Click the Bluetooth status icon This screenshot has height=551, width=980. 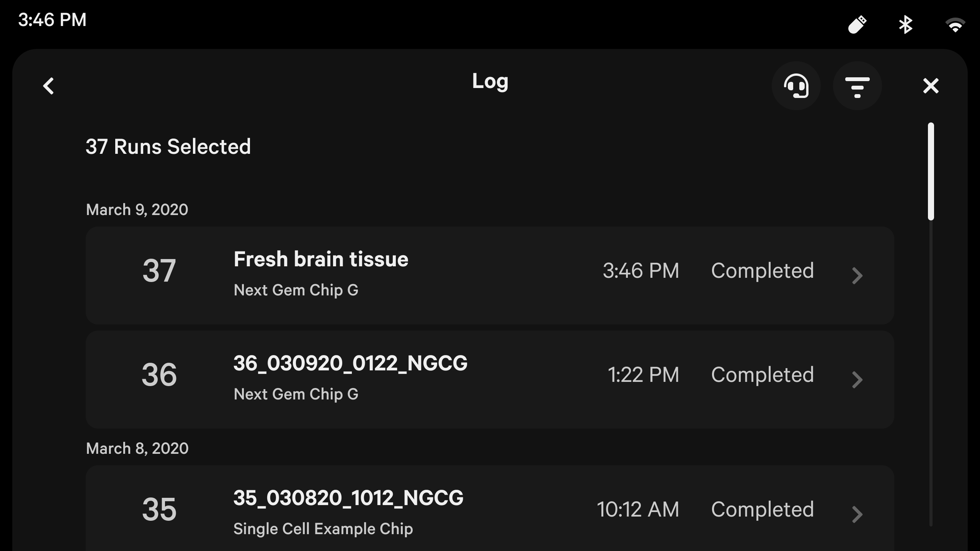[x=905, y=25]
